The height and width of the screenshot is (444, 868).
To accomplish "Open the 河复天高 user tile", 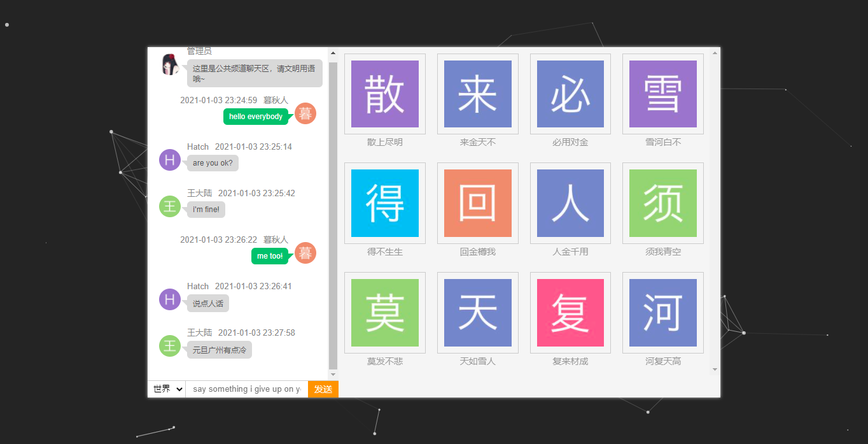I will tap(662, 313).
